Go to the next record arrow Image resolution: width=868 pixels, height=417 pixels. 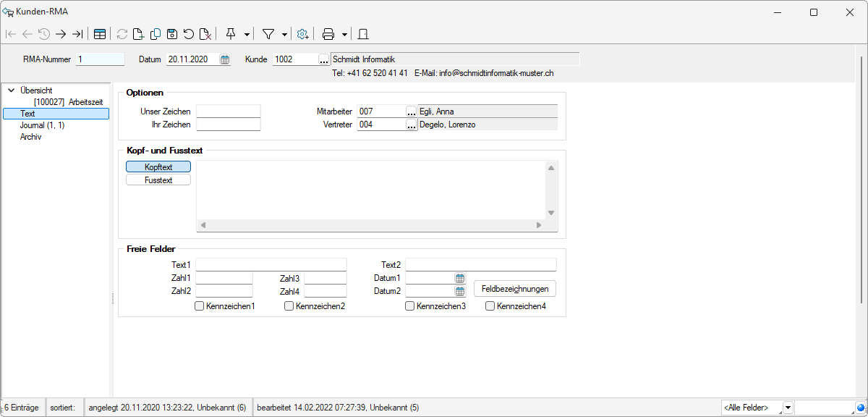click(61, 34)
